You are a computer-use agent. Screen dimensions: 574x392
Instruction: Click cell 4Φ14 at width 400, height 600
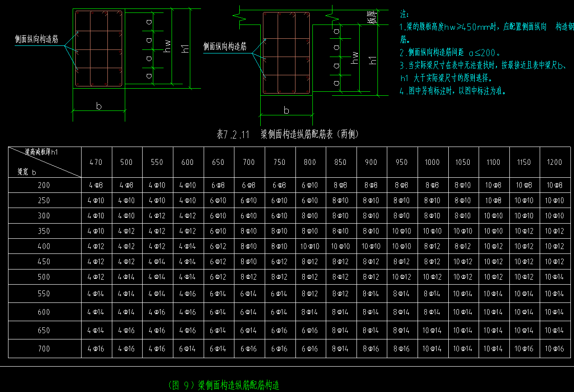(187, 246)
